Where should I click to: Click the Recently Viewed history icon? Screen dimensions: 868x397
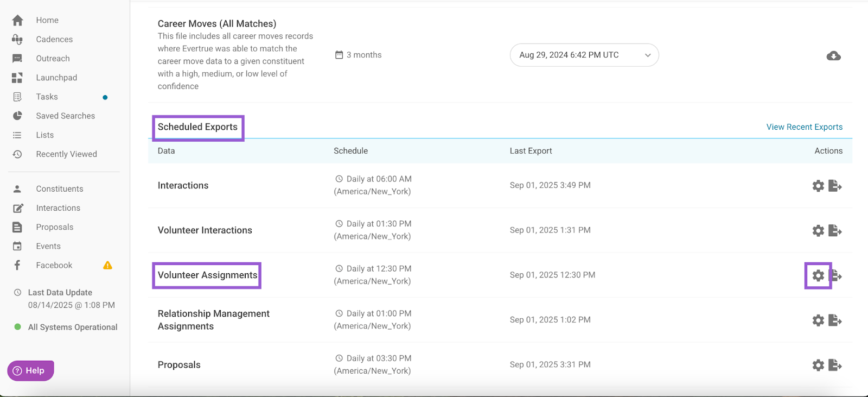click(17, 154)
